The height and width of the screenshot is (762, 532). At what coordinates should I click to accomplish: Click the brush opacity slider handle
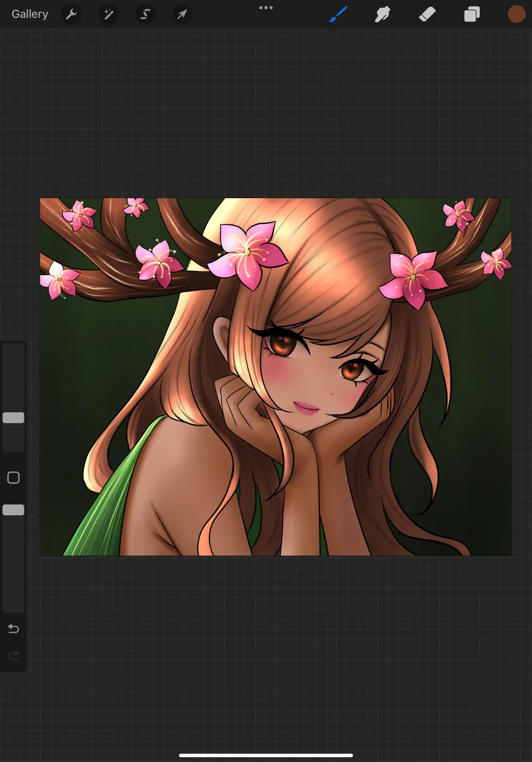pos(13,510)
